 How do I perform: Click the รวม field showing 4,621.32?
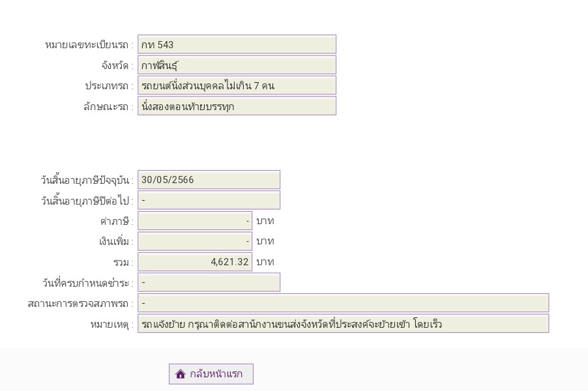(x=194, y=262)
